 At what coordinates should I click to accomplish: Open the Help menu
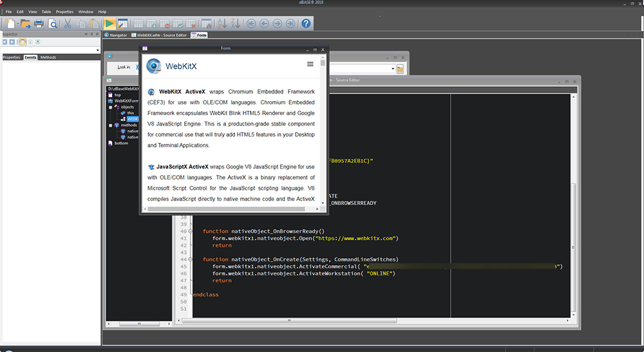[x=102, y=12]
